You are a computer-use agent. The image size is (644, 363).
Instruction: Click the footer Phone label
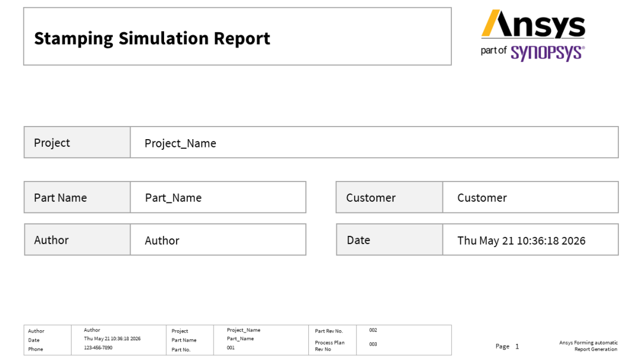35,349
